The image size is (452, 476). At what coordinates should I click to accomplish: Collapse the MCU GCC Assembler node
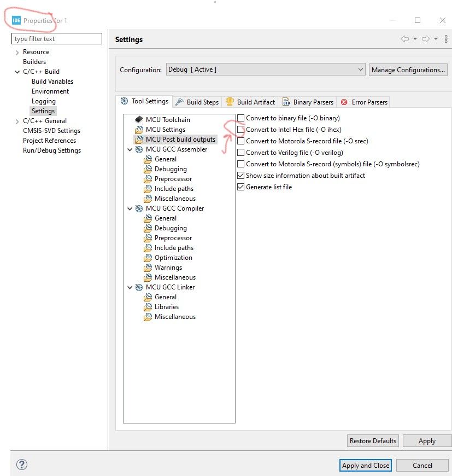130,150
